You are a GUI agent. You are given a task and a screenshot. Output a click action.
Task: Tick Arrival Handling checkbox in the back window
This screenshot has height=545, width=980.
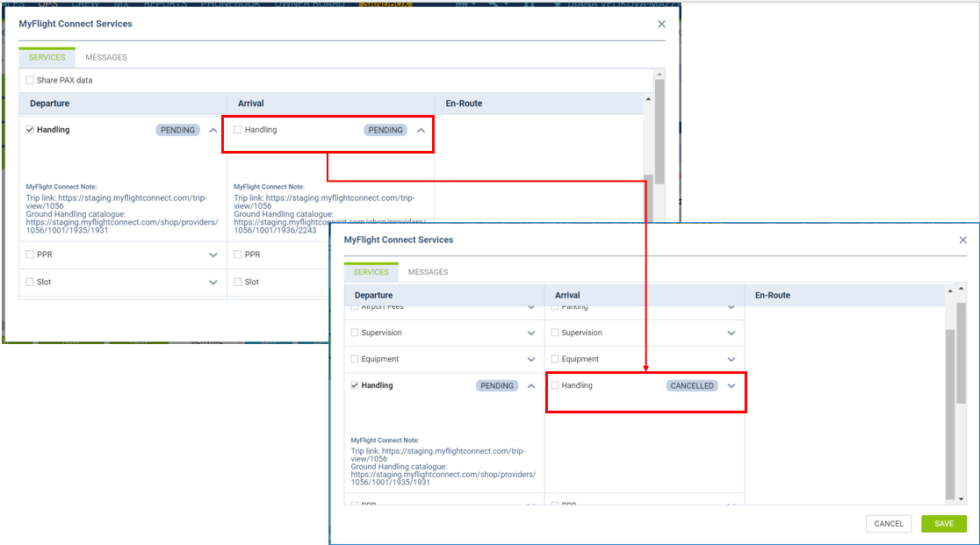coord(237,130)
